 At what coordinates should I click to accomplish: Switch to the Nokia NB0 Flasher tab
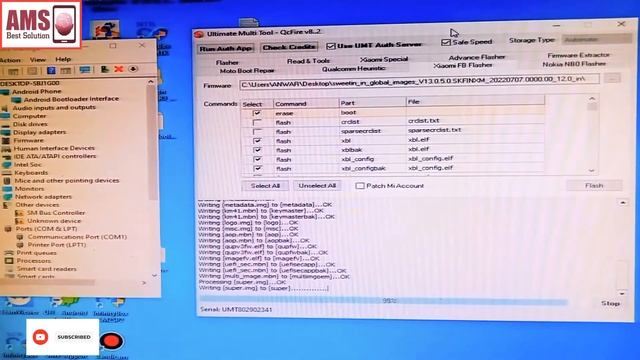(x=574, y=64)
